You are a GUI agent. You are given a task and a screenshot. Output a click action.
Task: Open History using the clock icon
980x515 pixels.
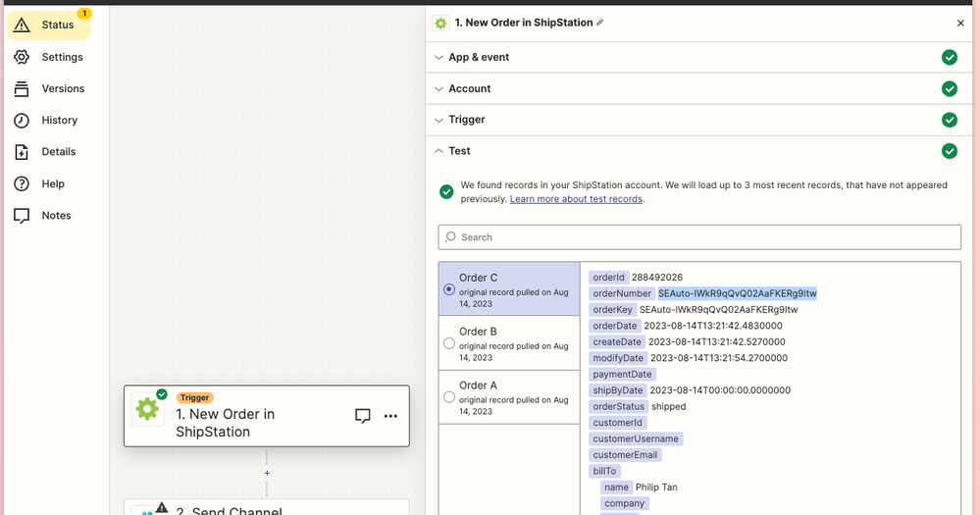click(22, 121)
